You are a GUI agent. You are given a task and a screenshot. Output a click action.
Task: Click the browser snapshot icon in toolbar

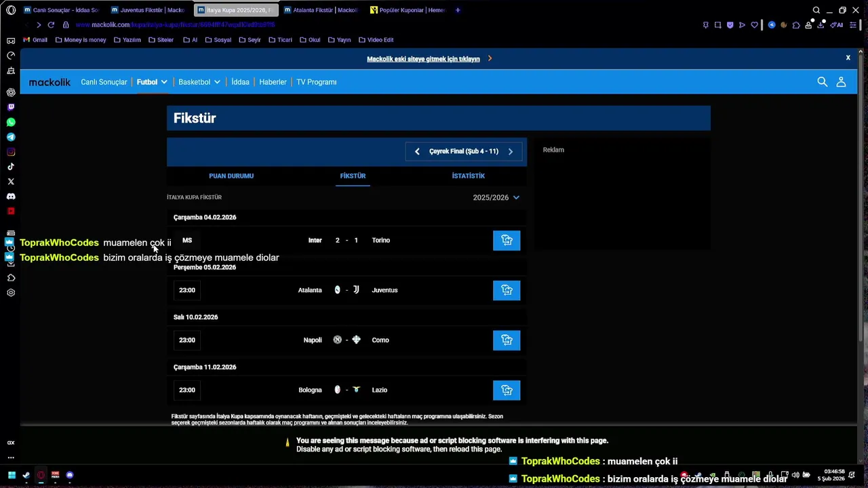[x=717, y=25]
